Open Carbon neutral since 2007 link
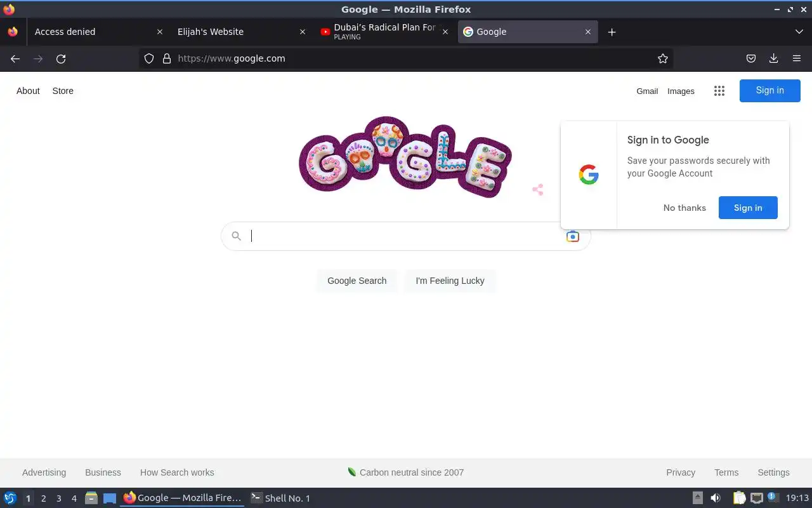This screenshot has height=508, width=812. pyautogui.click(x=406, y=472)
